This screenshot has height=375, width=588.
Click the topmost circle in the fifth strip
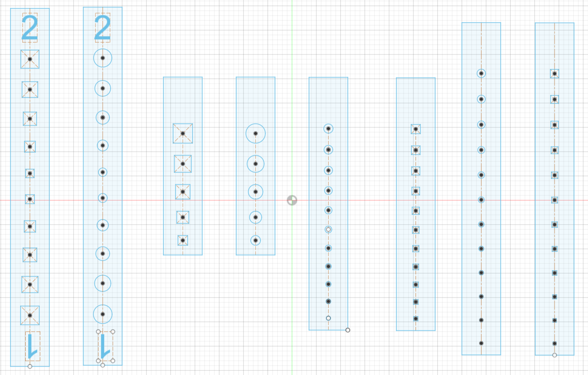[328, 128]
